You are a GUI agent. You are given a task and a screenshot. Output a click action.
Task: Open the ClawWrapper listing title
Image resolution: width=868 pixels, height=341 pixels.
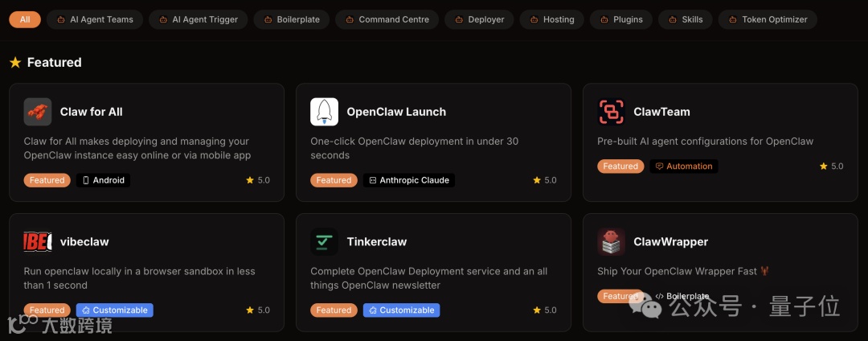pos(670,242)
